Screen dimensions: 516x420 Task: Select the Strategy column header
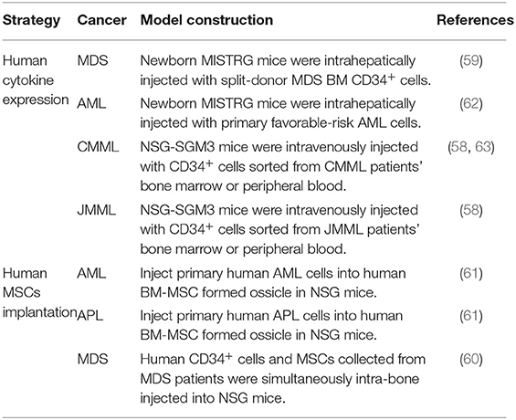pyautogui.click(x=32, y=21)
